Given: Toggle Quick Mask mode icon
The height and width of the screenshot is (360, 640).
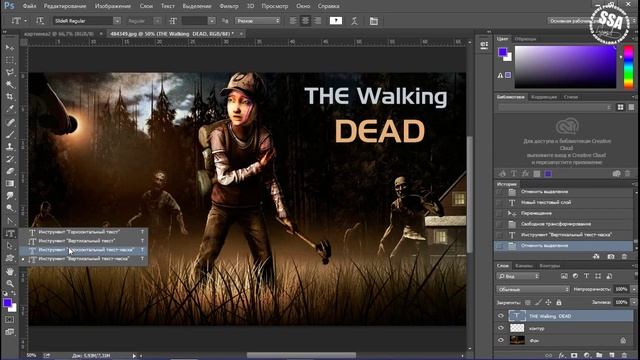Looking at the screenshot, I should [x=9, y=320].
